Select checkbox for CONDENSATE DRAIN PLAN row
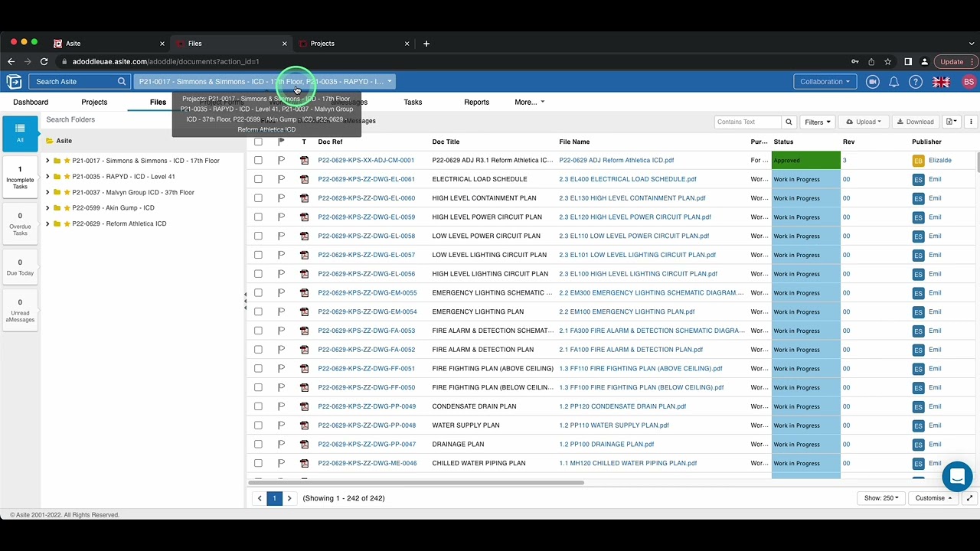 tap(258, 406)
